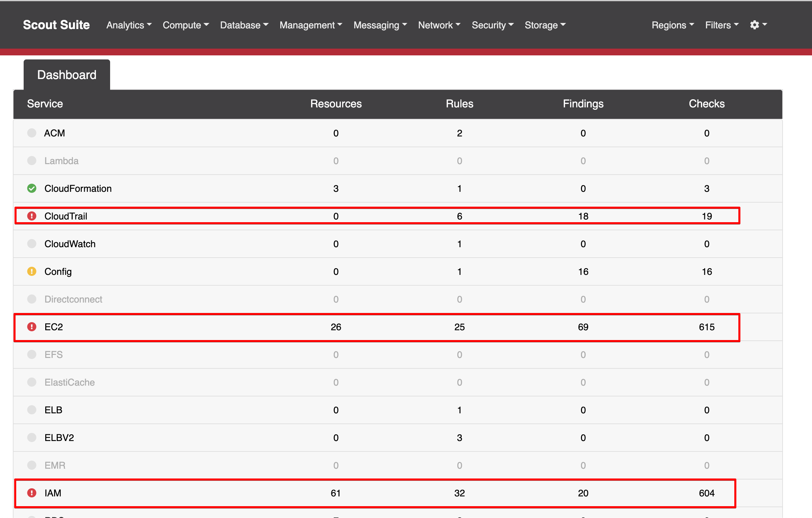Click the grey status icon beside Lambda

pos(32,160)
